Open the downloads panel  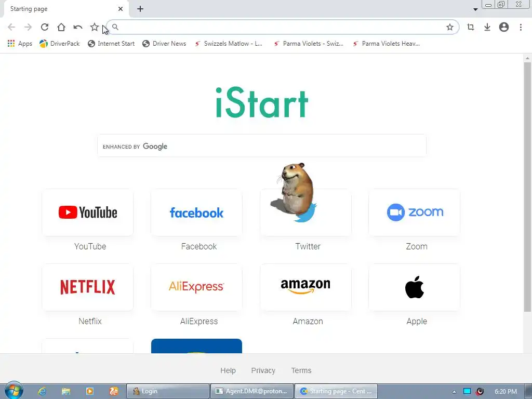click(487, 27)
